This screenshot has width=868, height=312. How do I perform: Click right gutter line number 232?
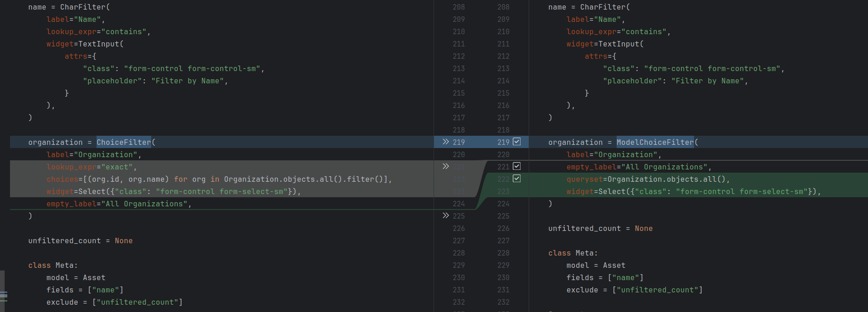click(x=503, y=302)
